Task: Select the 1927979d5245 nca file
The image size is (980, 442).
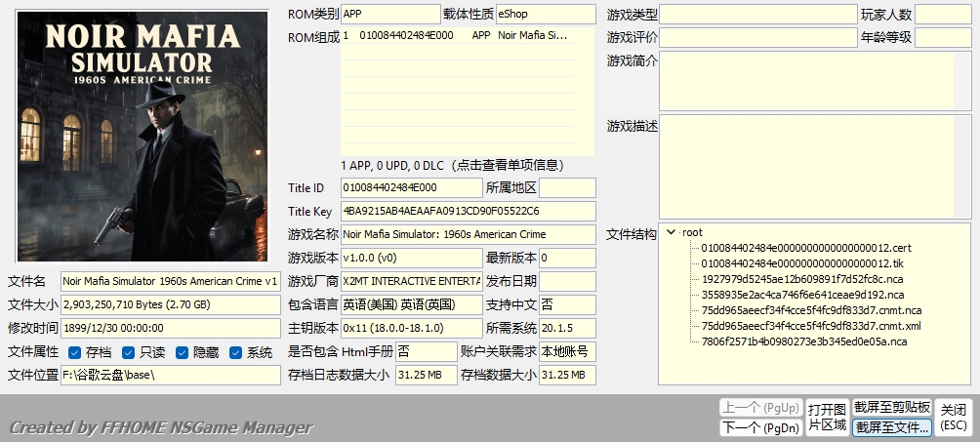Action: click(x=804, y=279)
